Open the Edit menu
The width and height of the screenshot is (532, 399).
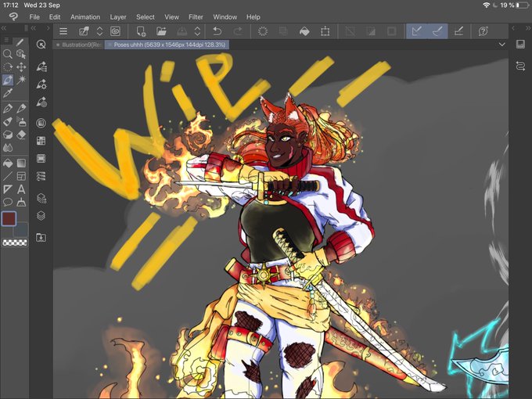coord(55,17)
